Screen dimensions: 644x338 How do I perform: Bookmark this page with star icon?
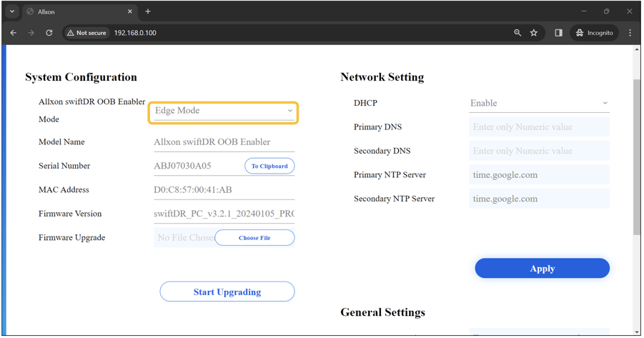tap(533, 33)
